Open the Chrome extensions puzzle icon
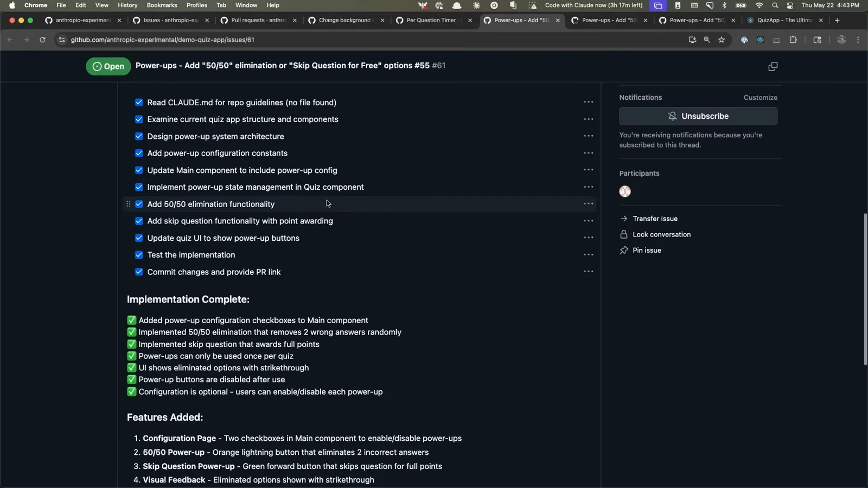The width and height of the screenshot is (868, 488). 793,40
